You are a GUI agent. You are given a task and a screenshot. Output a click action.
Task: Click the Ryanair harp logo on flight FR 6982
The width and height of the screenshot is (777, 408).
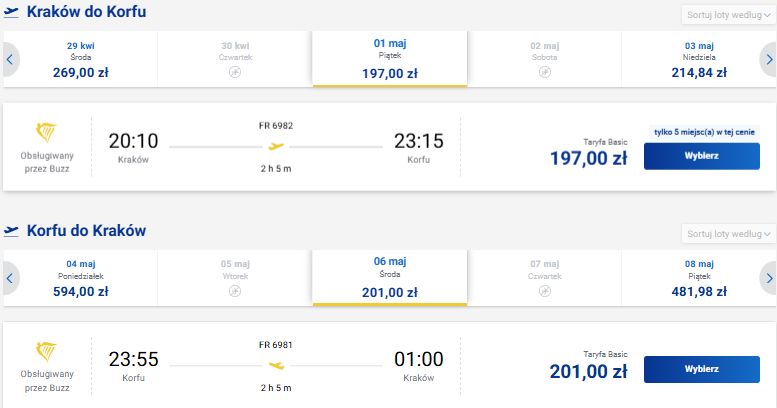(x=46, y=133)
